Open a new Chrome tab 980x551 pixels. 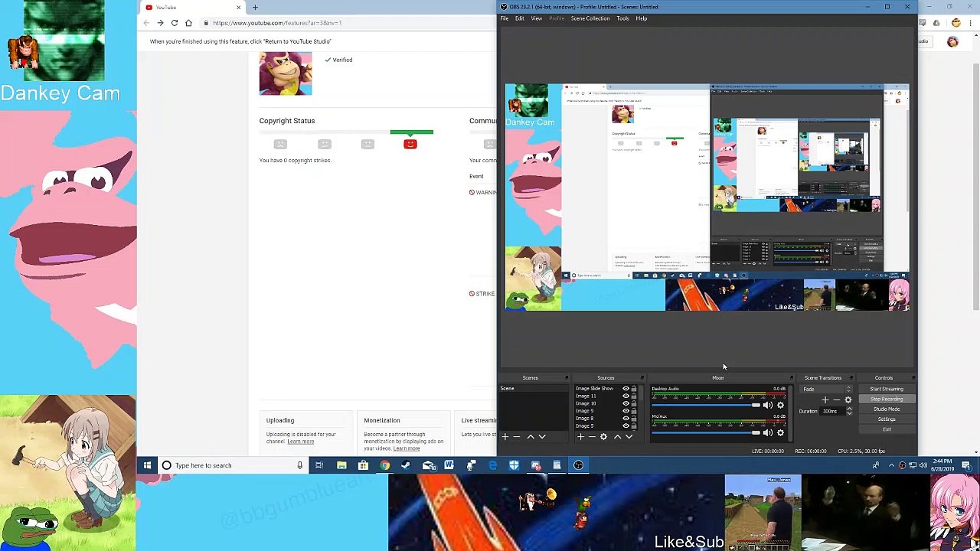click(x=255, y=8)
